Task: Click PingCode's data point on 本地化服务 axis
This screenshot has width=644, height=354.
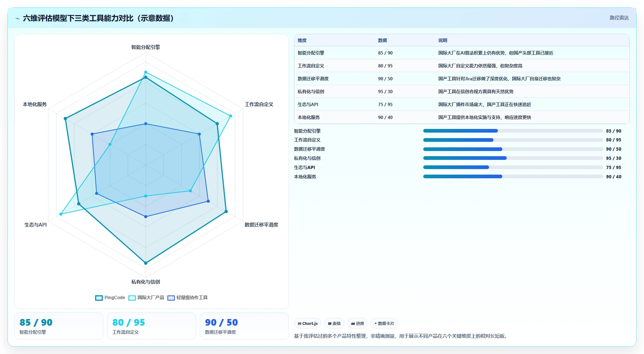Action: [66, 119]
